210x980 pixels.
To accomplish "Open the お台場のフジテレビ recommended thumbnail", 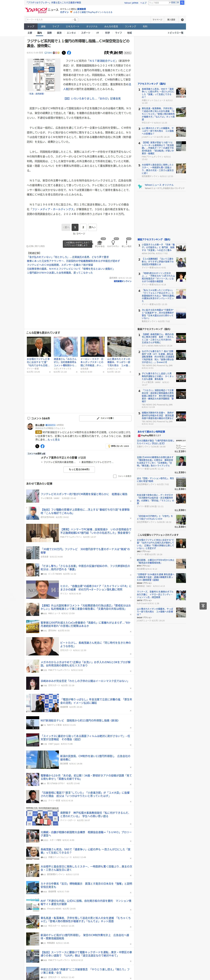I will 39,346.
